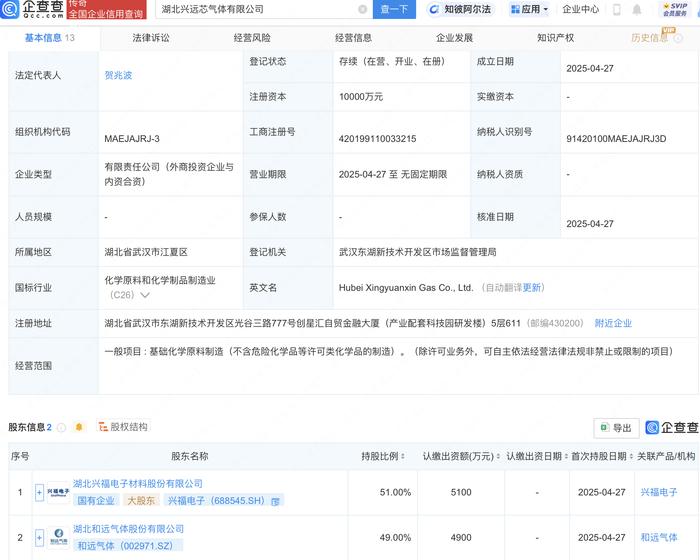Open legal representative 贺兆波 profile
Screen dimensions: 700x560
pyautogui.click(x=118, y=75)
